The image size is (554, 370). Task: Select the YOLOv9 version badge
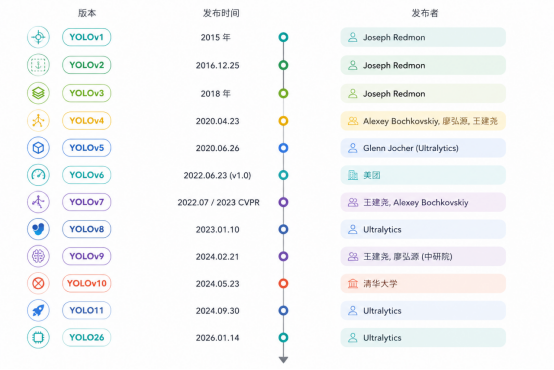tap(87, 256)
